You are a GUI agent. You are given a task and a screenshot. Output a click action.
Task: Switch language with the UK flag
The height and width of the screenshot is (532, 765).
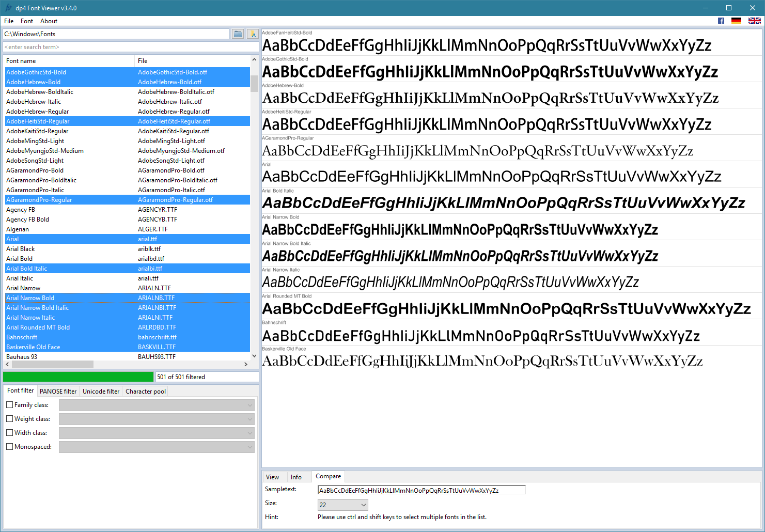coord(755,21)
